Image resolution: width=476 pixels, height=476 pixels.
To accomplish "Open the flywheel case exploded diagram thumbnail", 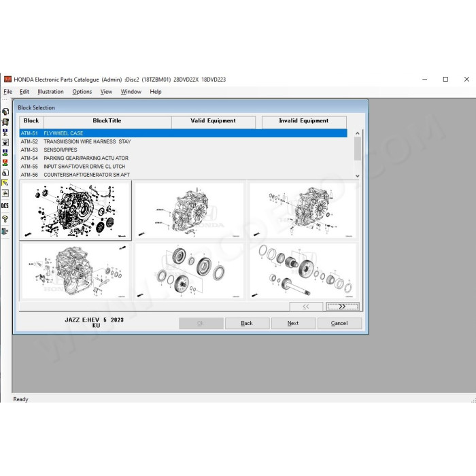I will (x=75, y=210).
